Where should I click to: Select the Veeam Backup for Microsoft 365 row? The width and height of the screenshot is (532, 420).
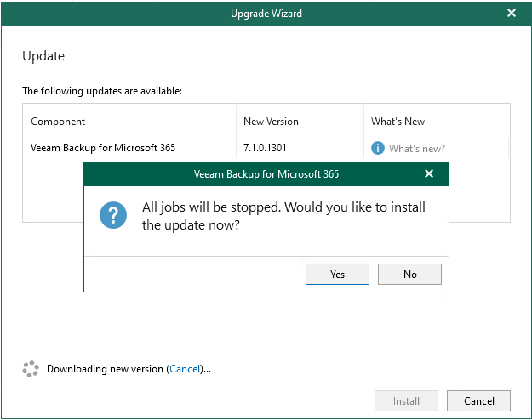[266, 148]
